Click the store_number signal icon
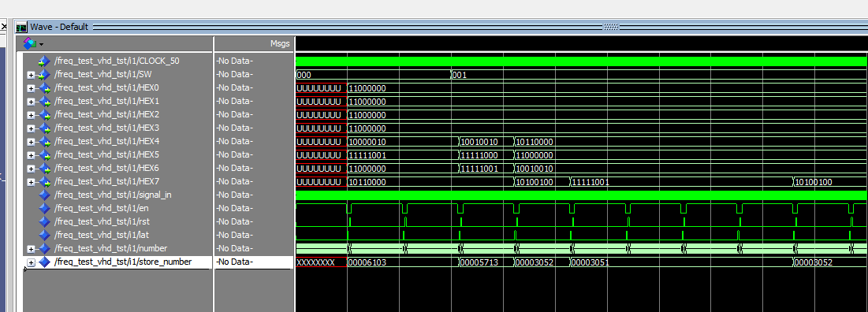This screenshot has height=312, width=868. click(x=45, y=262)
